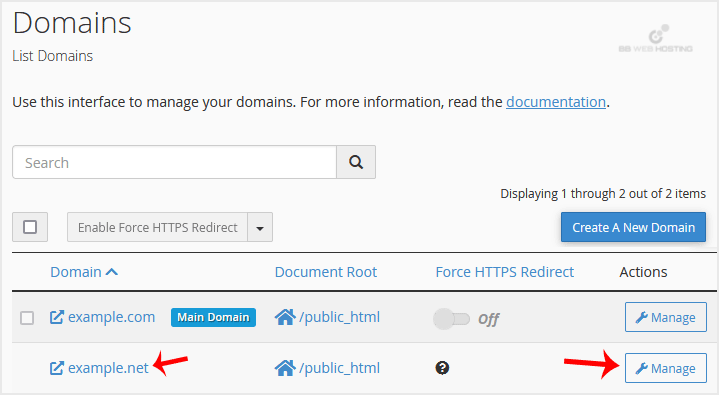Open example.net external link icon
The width and height of the screenshot is (719, 395).
click(56, 368)
